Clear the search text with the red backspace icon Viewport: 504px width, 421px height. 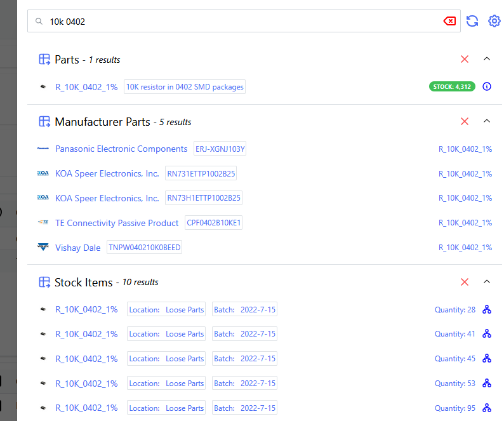pyautogui.click(x=449, y=21)
